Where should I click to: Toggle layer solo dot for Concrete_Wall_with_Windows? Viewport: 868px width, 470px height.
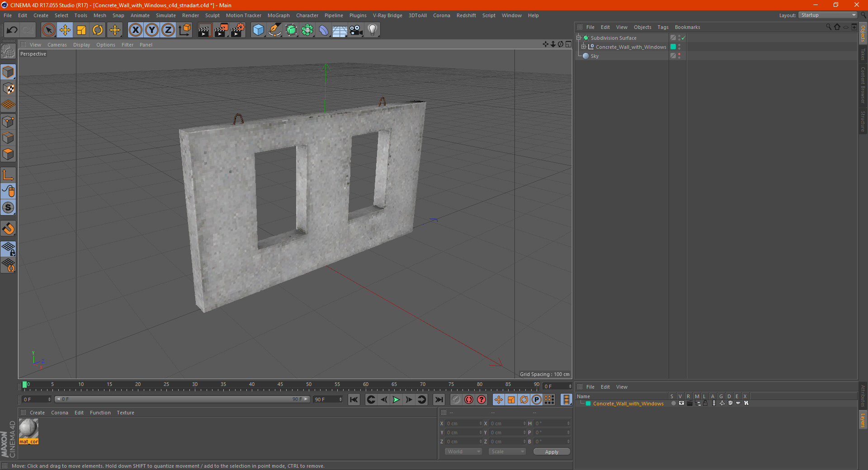673,403
